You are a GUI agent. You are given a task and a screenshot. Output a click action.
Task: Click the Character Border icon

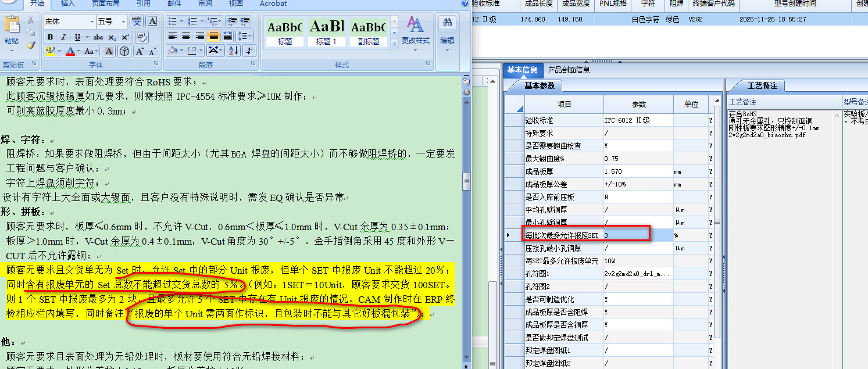coord(152,22)
